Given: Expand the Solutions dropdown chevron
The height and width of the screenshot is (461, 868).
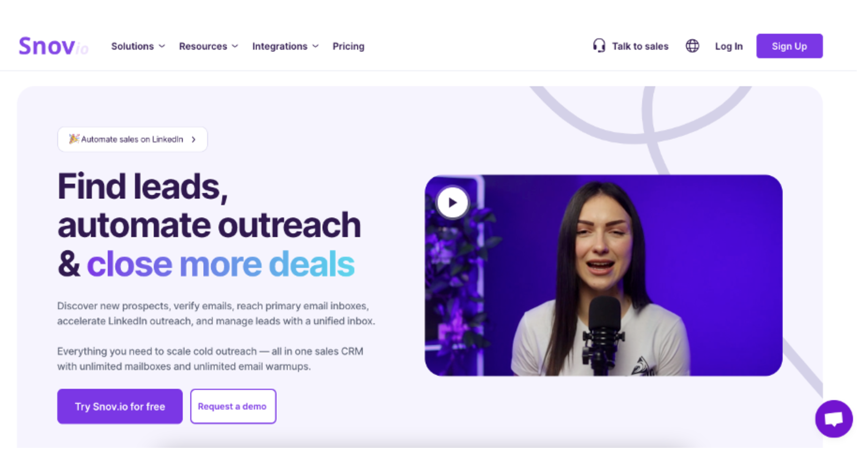Looking at the screenshot, I should click(x=162, y=46).
